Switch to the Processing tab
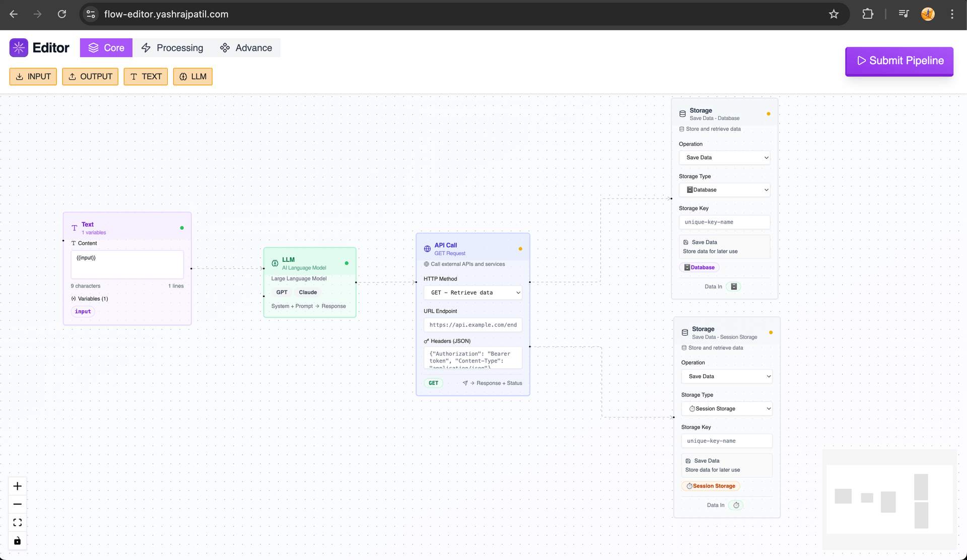The image size is (967, 560). tap(172, 47)
